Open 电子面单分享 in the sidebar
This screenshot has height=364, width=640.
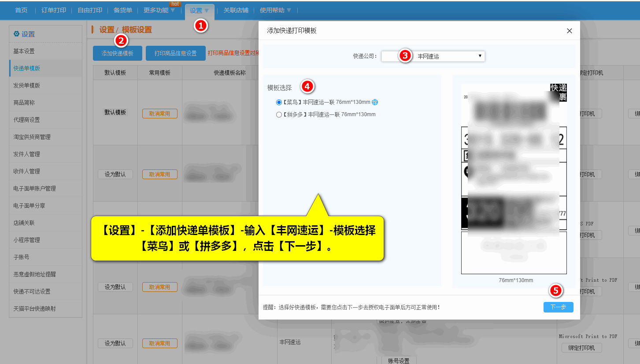pyautogui.click(x=46, y=206)
